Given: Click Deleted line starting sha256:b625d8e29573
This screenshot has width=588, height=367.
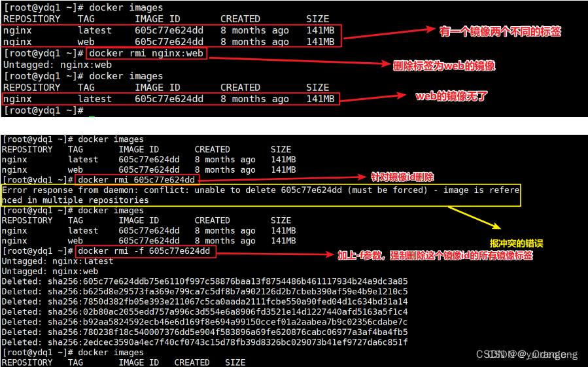Looking at the screenshot, I should tap(205, 292).
